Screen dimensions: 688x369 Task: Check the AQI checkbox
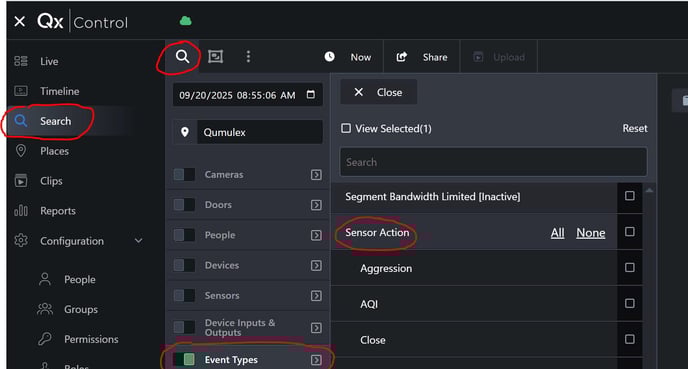630,303
